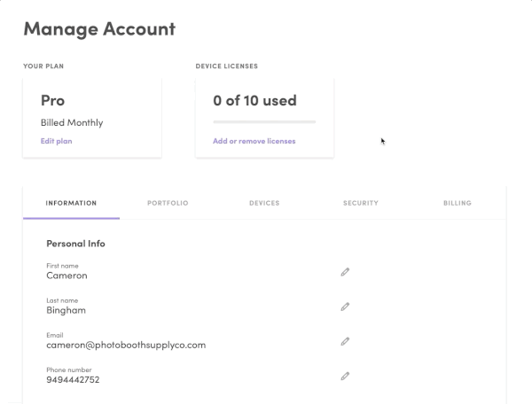The height and width of the screenshot is (404, 532).
Task: Click the edit pencil for Email
Action: [x=345, y=341]
